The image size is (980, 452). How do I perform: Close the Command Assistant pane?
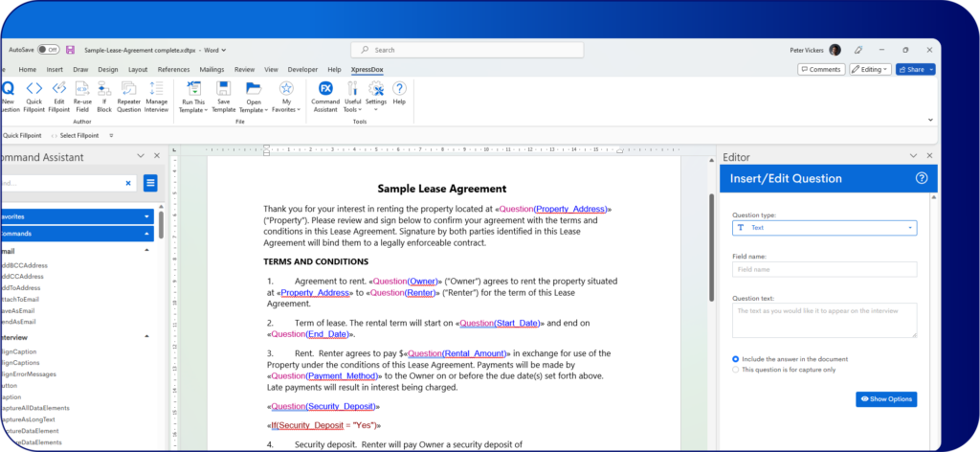pos(156,156)
